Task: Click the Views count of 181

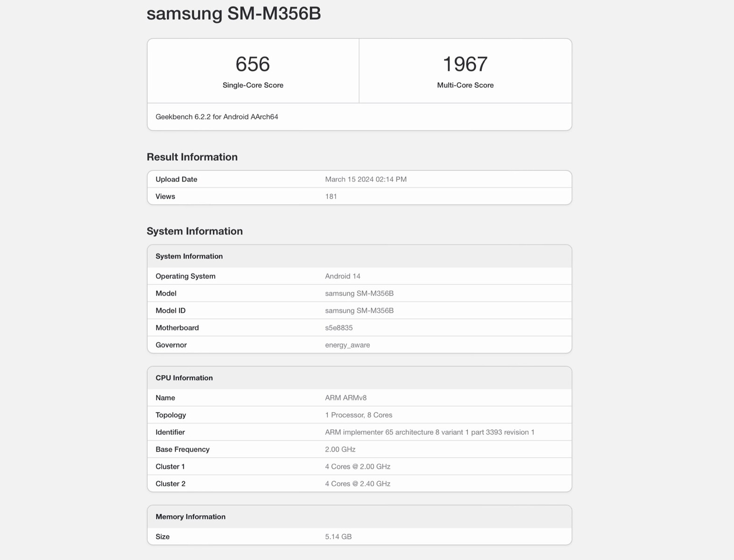Action: point(331,196)
